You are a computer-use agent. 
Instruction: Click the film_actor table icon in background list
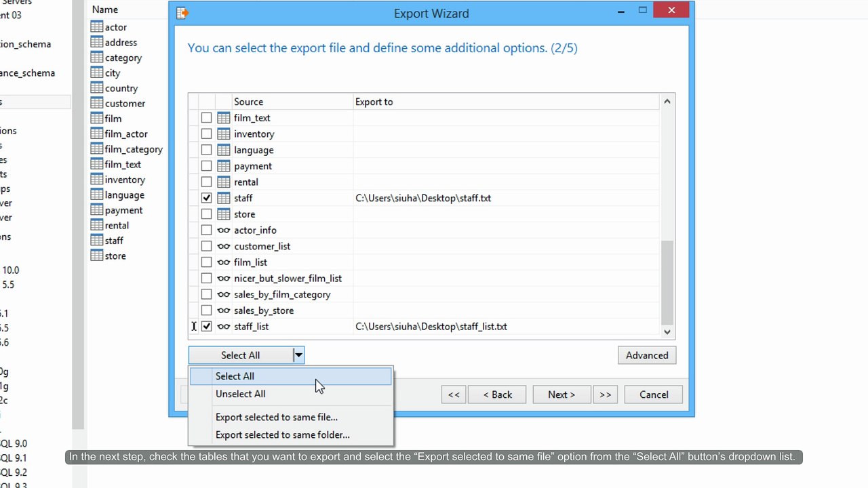click(x=97, y=134)
